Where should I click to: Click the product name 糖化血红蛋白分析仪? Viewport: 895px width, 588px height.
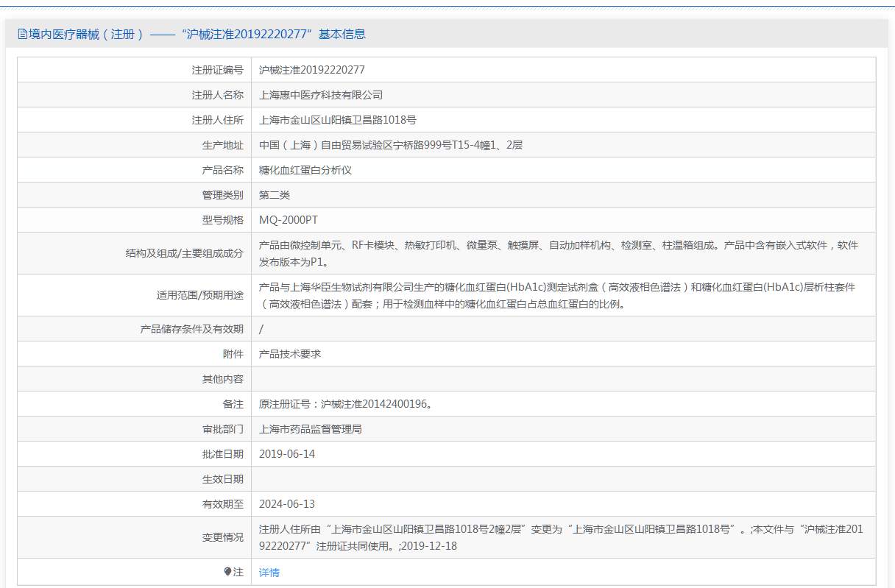click(305, 170)
